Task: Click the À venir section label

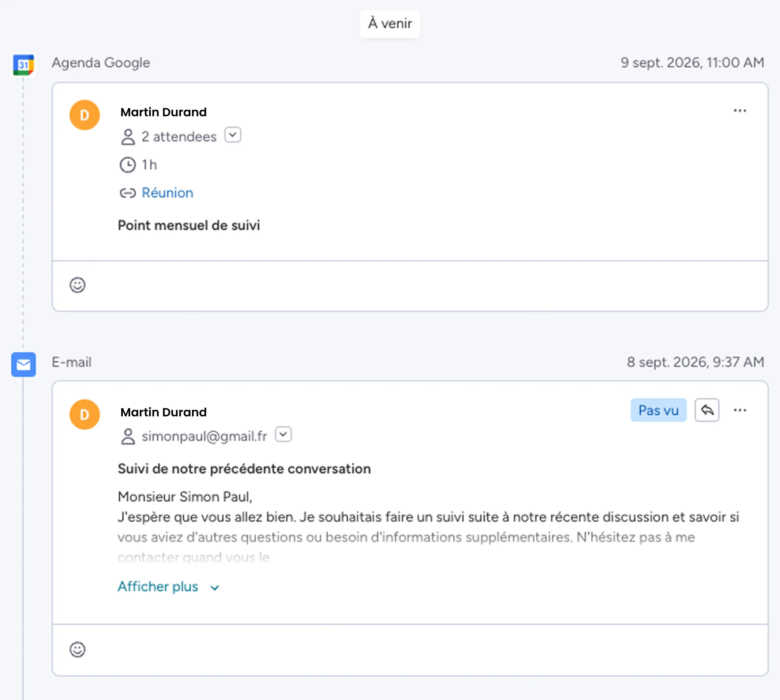Action: coord(390,23)
